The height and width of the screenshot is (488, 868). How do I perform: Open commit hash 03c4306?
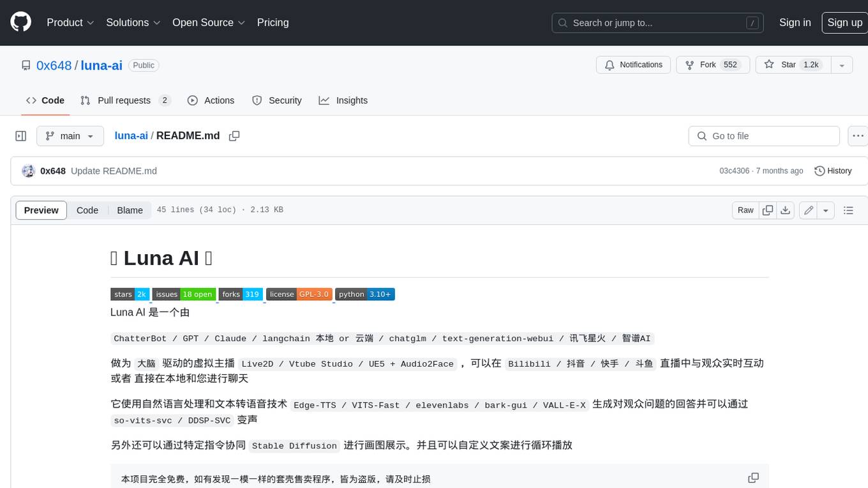(x=734, y=171)
